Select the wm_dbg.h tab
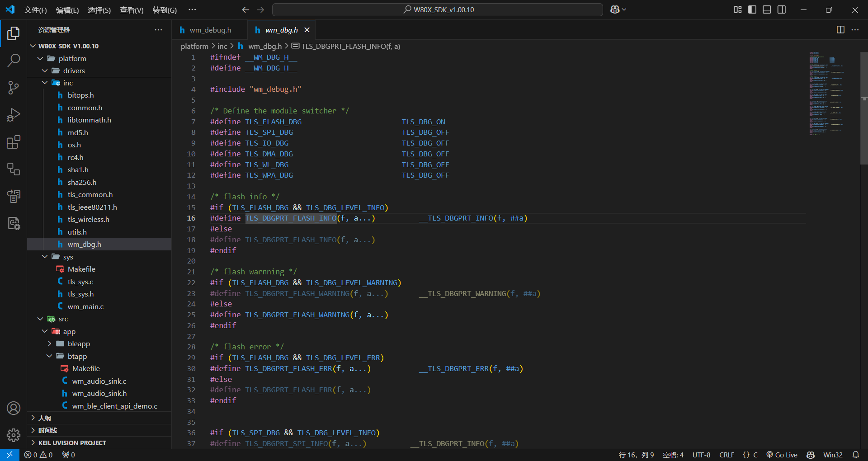Viewport: 868px width, 461px height. (x=281, y=30)
